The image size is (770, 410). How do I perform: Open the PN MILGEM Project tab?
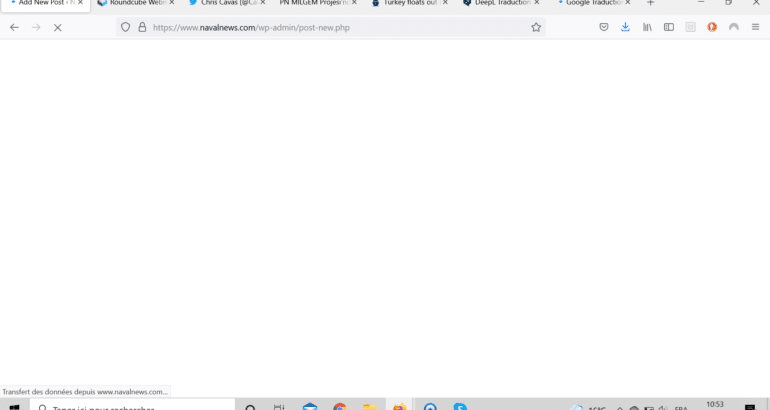[312, 3]
